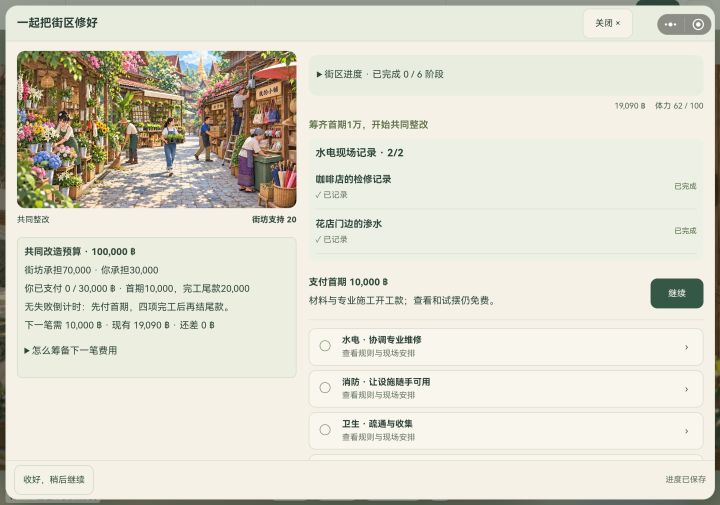Click the 进度已保存 status text
The image size is (720, 505).
[686, 480]
